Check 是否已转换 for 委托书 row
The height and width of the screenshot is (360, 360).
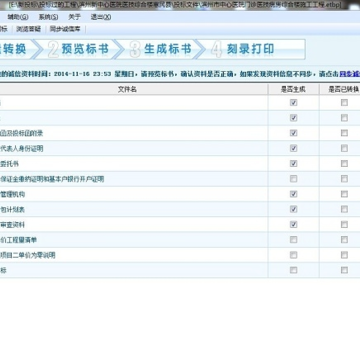(x=344, y=164)
